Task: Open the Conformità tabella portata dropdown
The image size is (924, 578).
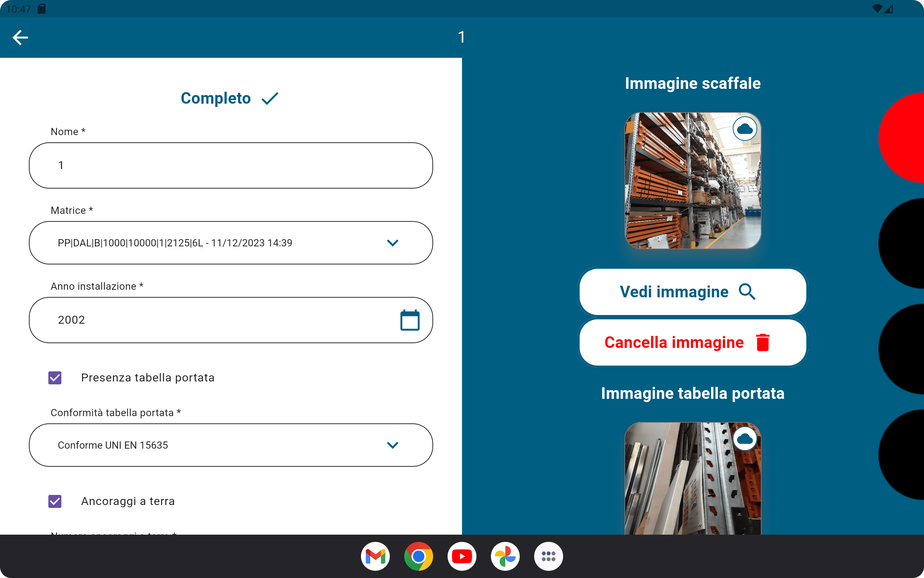Action: pos(231,445)
